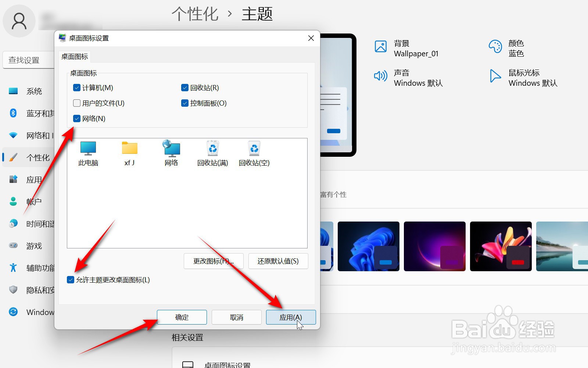This screenshot has height=368, width=588.
Task: Select the 回收站(空) icon
Action: 254,153
